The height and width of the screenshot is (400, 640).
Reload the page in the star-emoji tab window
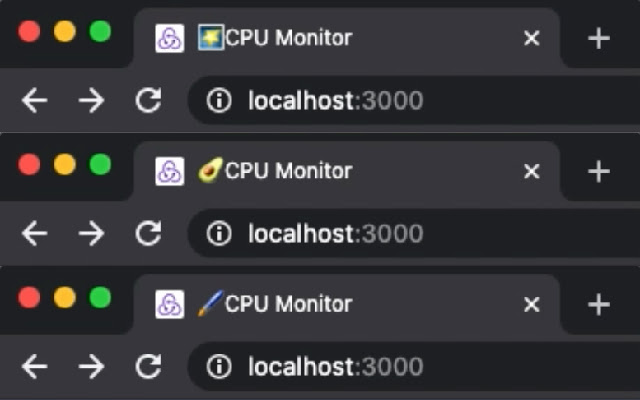pyautogui.click(x=148, y=100)
